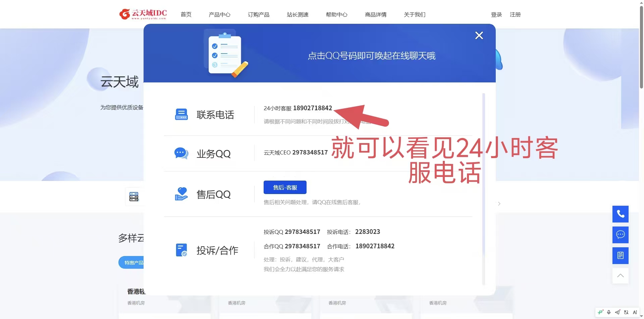Click text 我们会全力以赴满足您的服务请求

304,269
